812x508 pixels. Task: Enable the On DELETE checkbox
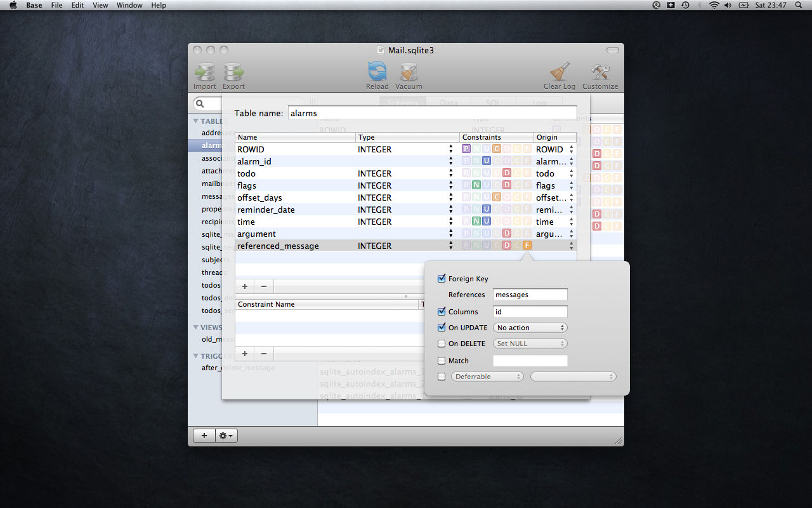point(442,344)
